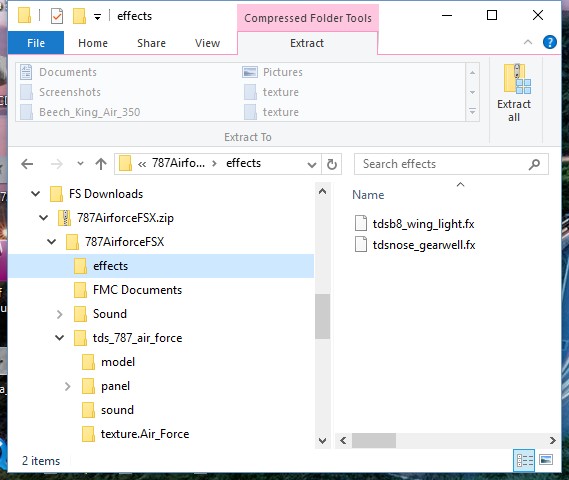This screenshot has width=569, height=480.
Task: Navigate back with the left arrow
Action: 27,164
